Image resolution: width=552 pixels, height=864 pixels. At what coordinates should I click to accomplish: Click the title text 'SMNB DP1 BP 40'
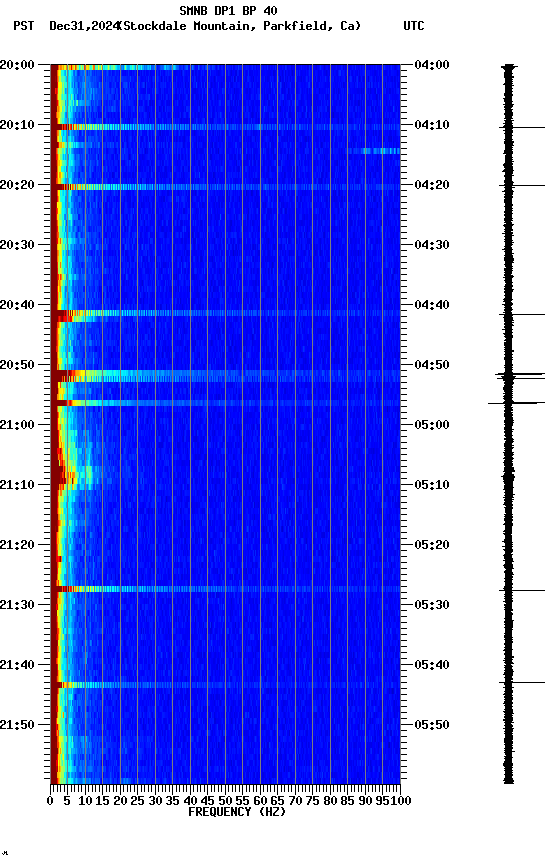pos(228,10)
